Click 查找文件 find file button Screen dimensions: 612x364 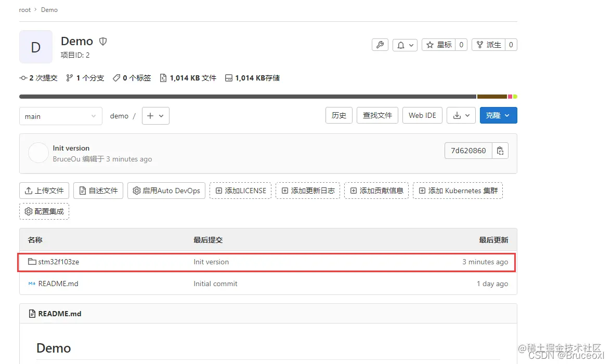(377, 115)
